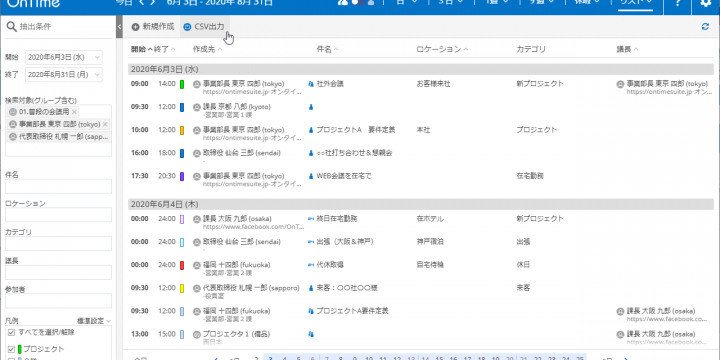Sort by the 開始 column header

click(141, 49)
